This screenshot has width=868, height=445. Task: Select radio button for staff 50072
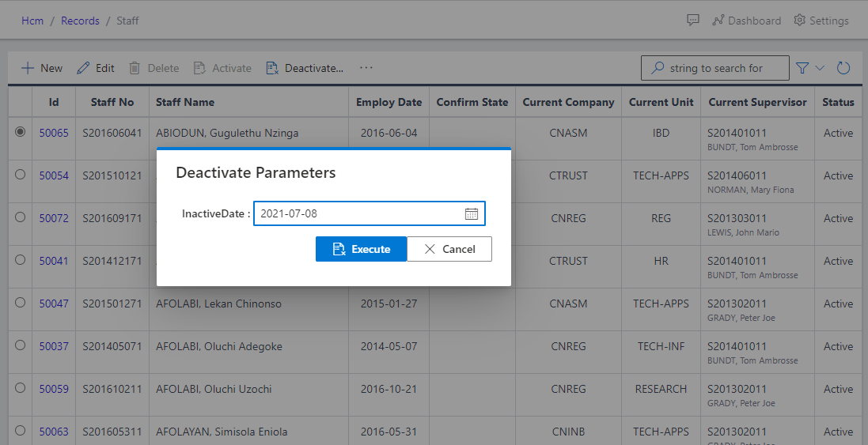[20, 217]
